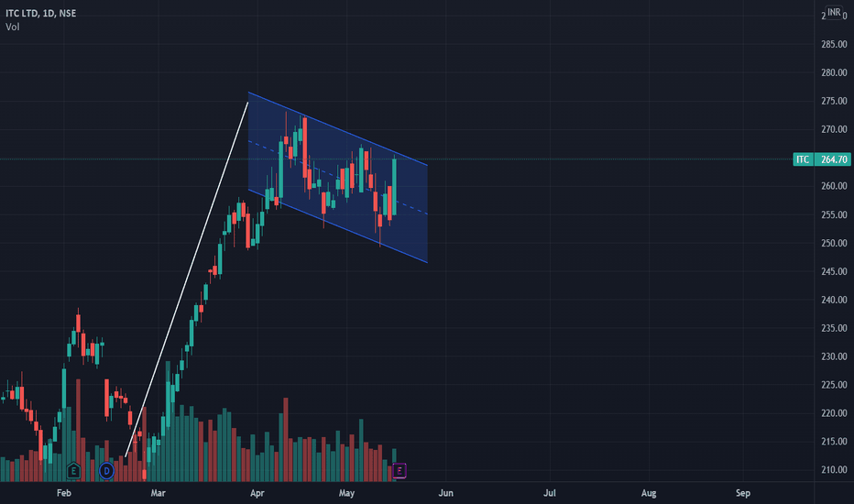The image size is (854, 504).
Task: Click the 260.00 price axis label
Action: tap(834, 186)
